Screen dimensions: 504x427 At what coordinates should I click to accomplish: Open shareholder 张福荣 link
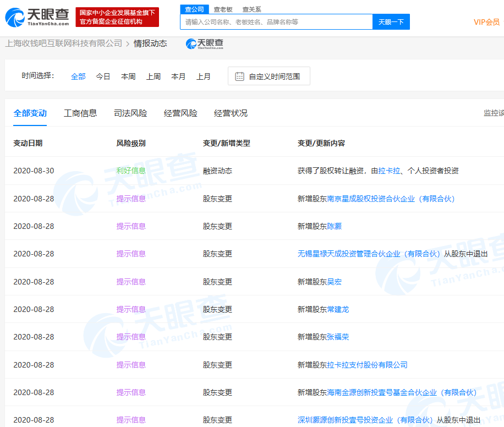click(338, 337)
